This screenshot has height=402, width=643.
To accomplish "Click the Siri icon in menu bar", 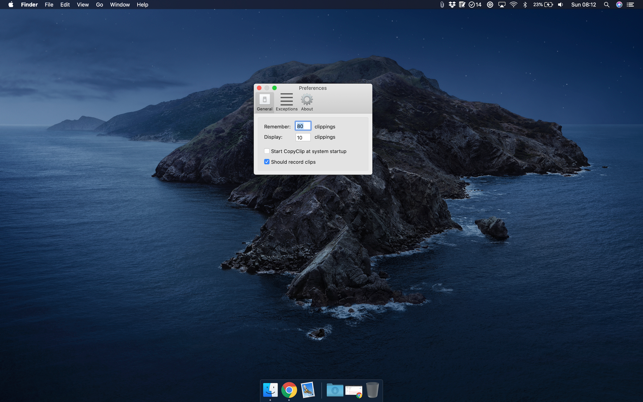I will pyautogui.click(x=619, y=5).
